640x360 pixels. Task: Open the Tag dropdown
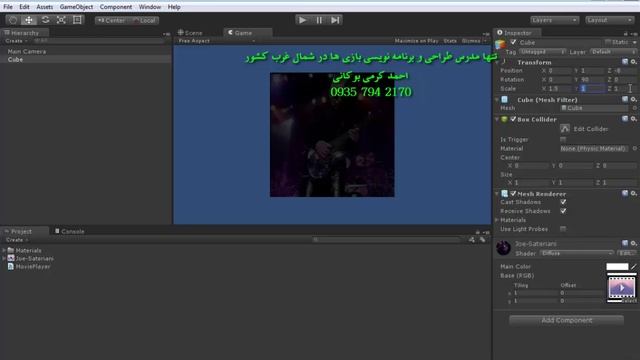[542, 52]
